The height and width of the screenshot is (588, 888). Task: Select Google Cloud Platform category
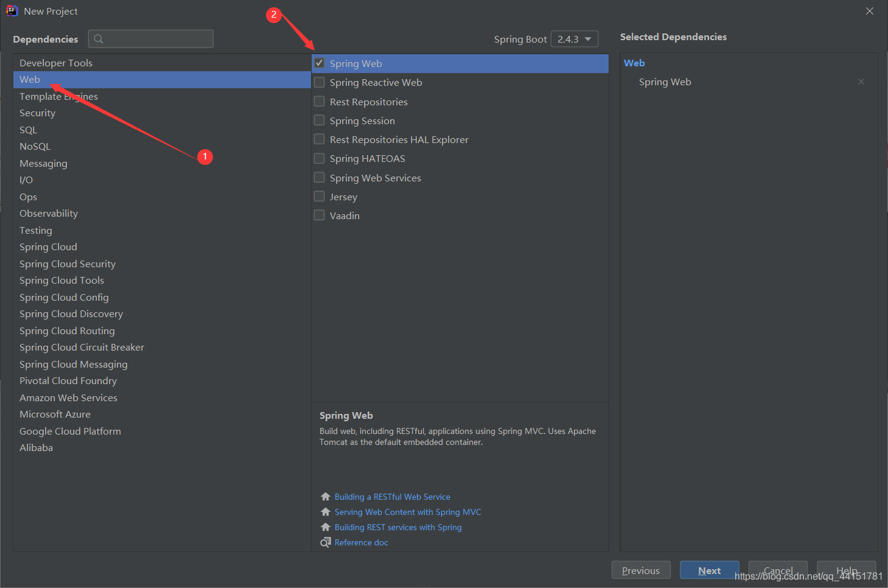162,431
